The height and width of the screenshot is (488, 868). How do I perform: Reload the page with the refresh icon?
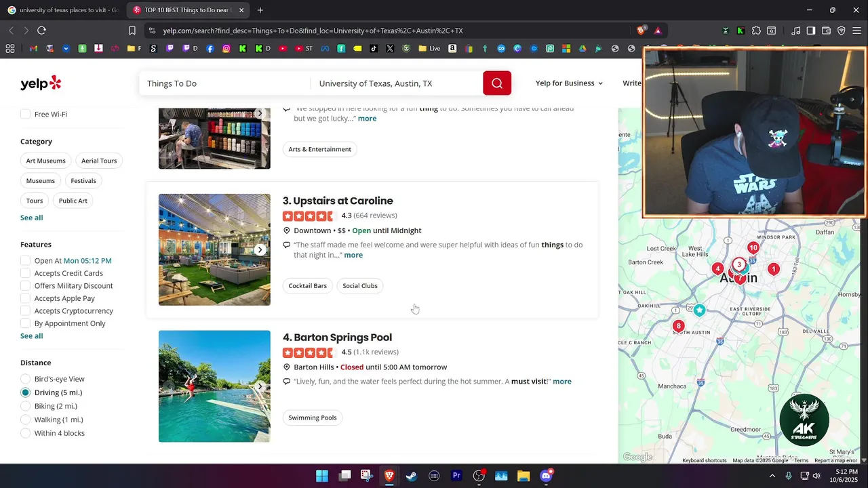coord(41,30)
